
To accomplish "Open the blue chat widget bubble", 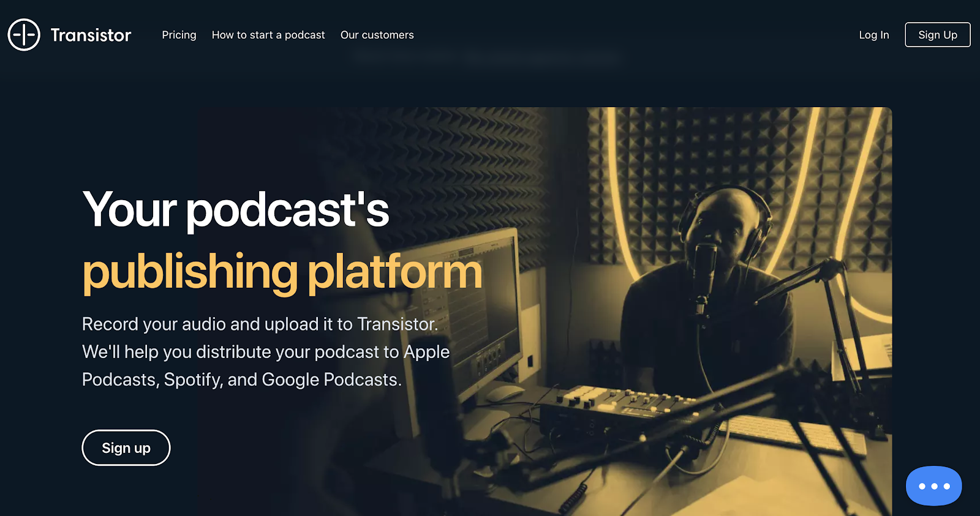I will [933, 486].
